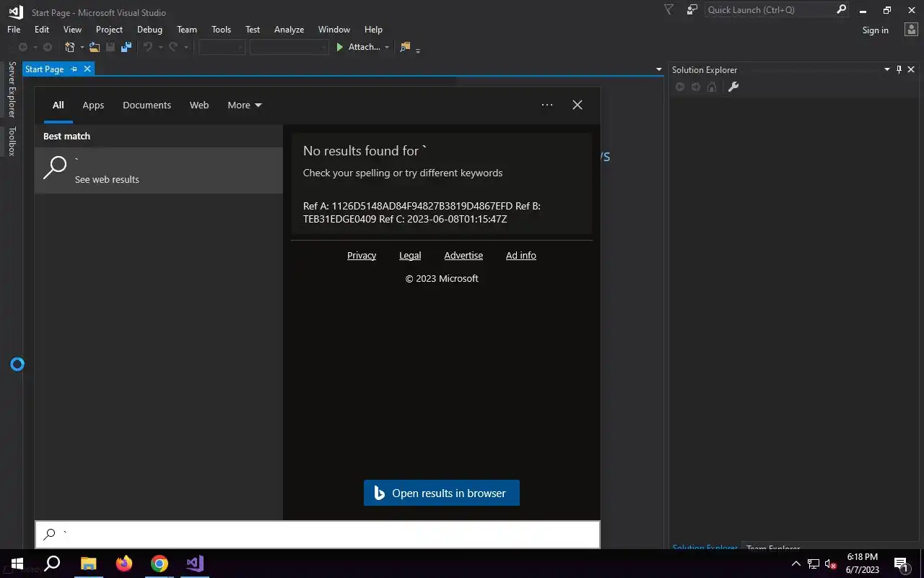
Task: Click the Privacy link
Action: point(362,256)
